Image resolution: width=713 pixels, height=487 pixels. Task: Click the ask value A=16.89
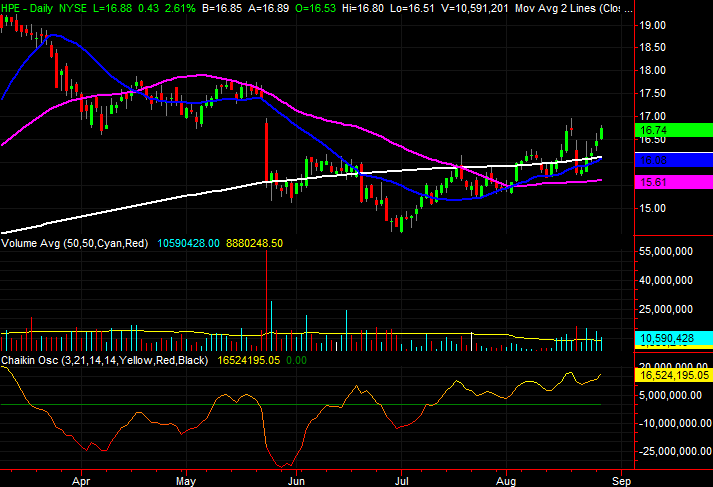268,8
